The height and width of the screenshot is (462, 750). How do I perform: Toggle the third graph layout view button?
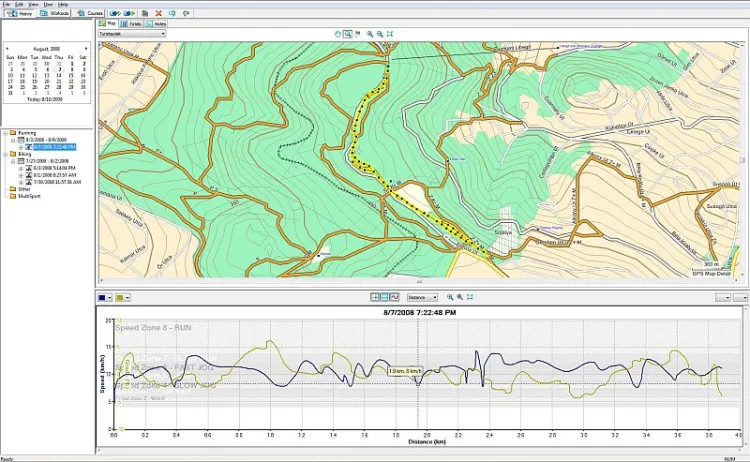coord(395,297)
